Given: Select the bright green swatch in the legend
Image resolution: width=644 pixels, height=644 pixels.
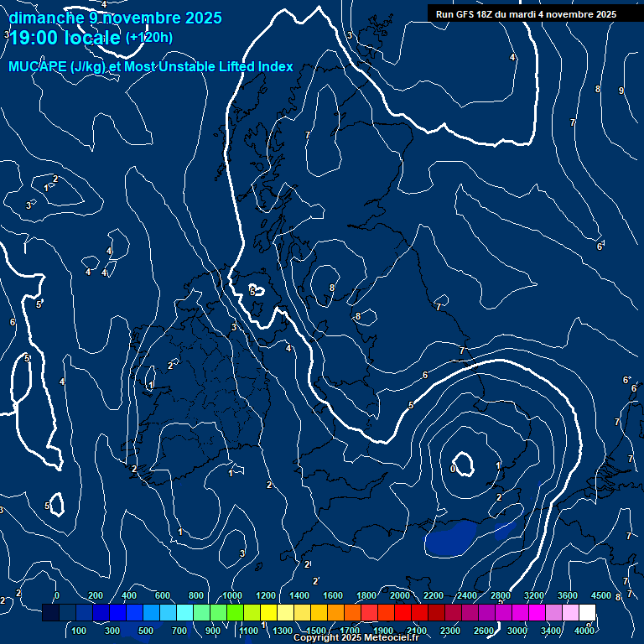Looking at the screenshot, I should click(235, 613).
